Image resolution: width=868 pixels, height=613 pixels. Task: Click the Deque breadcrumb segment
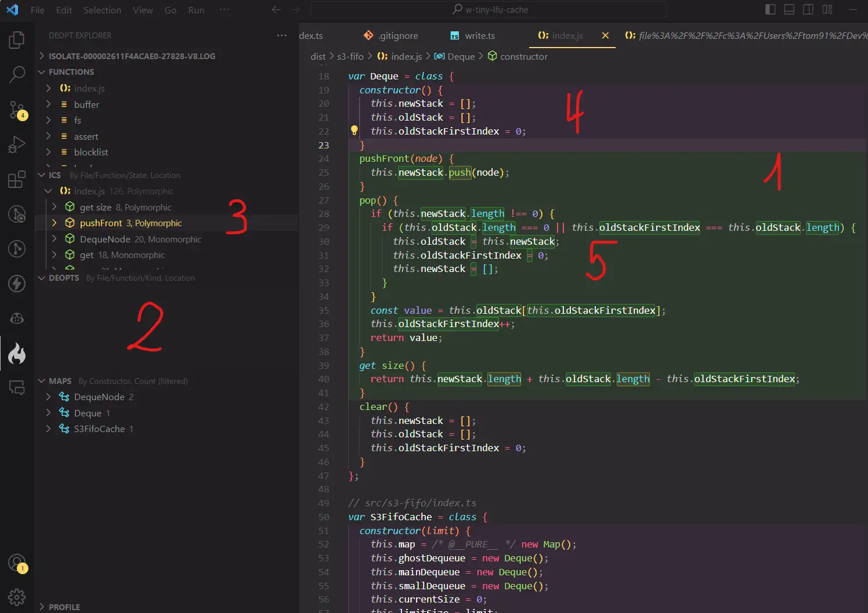click(x=461, y=56)
